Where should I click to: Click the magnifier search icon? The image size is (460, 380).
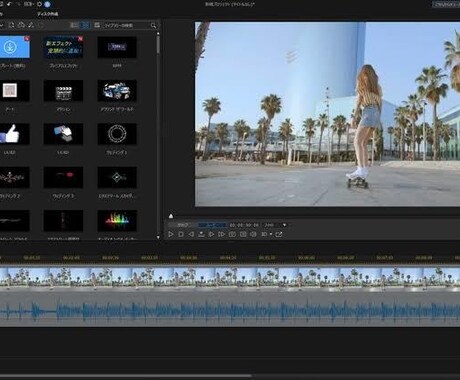click(153, 25)
